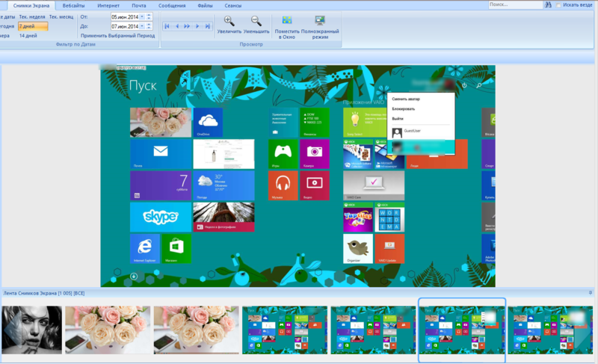Select the 7 дней filter
The height and width of the screenshot is (364, 598).
(33, 26)
